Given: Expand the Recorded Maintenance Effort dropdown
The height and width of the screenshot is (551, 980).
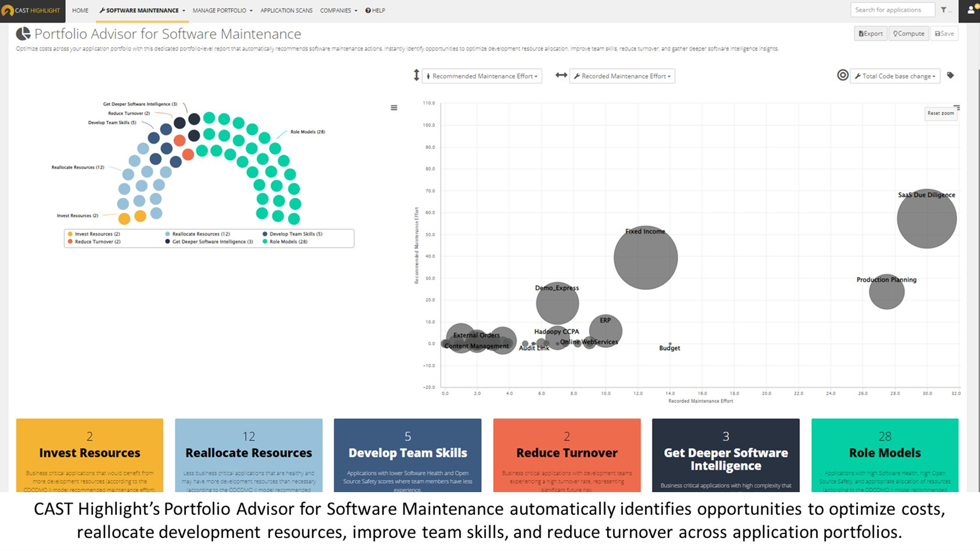Looking at the screenshot, I should point(620,75).
